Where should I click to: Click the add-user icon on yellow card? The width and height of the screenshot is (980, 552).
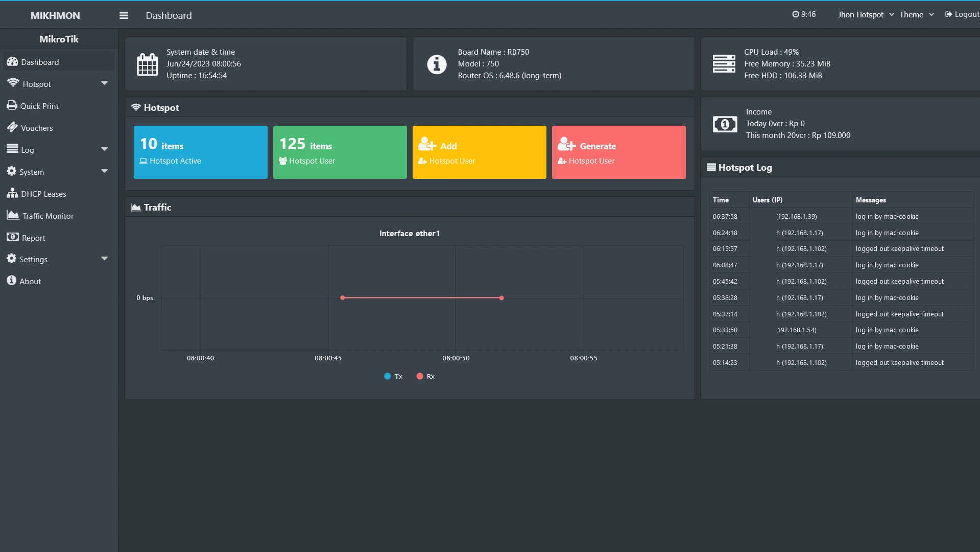coord(427,144)
